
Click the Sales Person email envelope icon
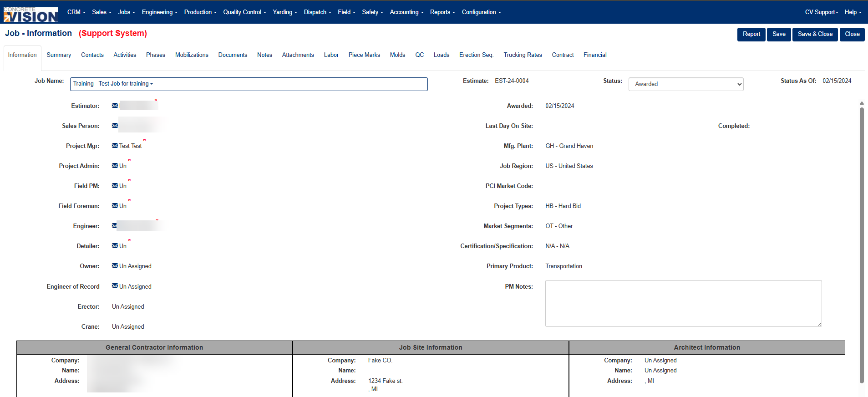[115, 126]
